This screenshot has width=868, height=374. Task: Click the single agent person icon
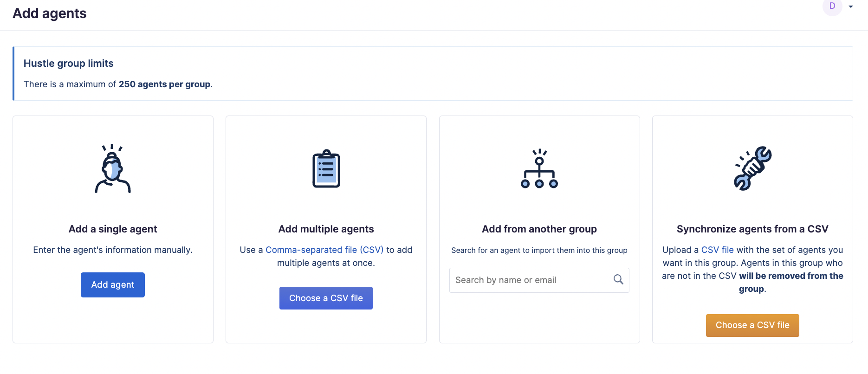113,168
